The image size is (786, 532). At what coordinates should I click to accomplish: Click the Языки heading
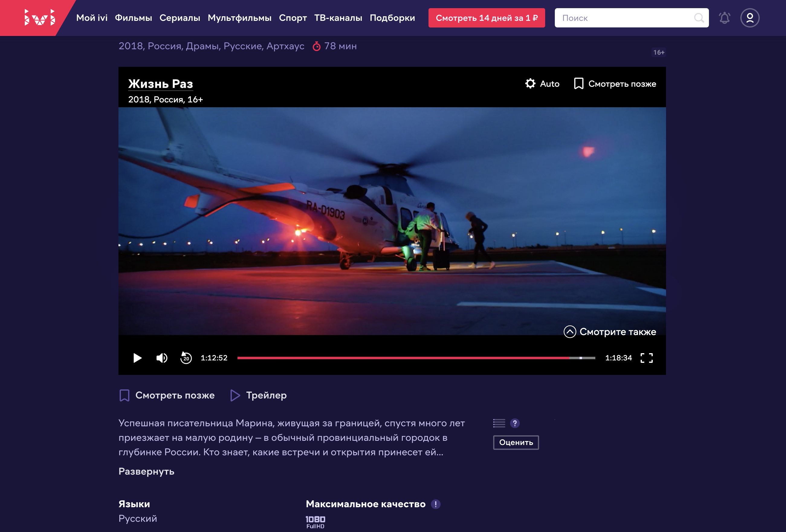pyautogui.click(x=134, y=504)
